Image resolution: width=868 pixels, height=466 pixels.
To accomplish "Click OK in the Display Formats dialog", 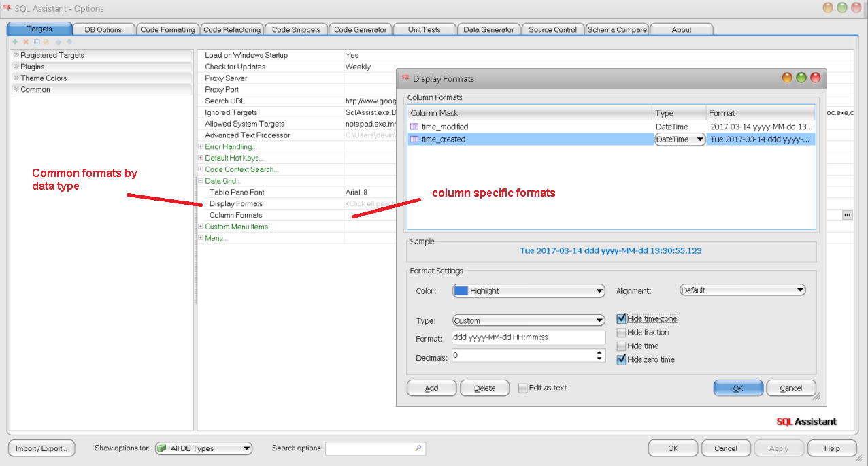I will point(738,388).
